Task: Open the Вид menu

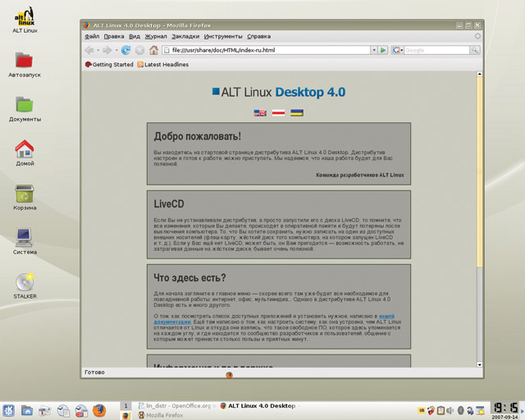Action: point(135,37)
